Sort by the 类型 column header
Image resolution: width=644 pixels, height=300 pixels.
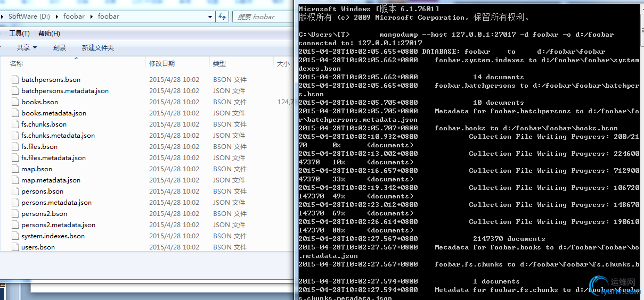point(219,63)
